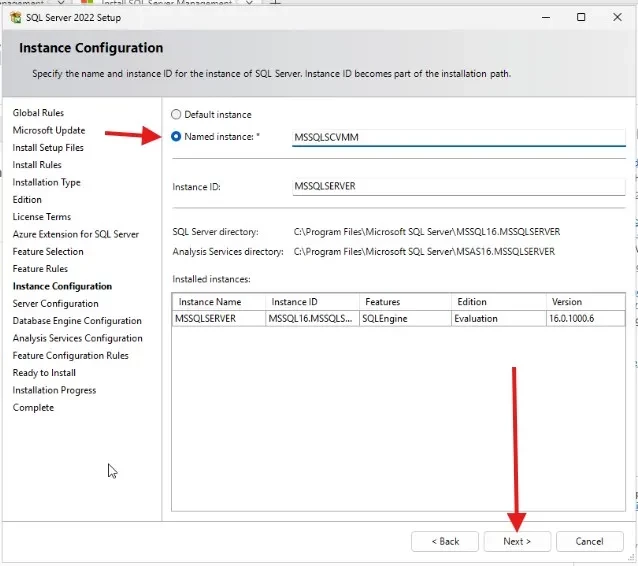Click the Edition step

[x=27, y=199]
